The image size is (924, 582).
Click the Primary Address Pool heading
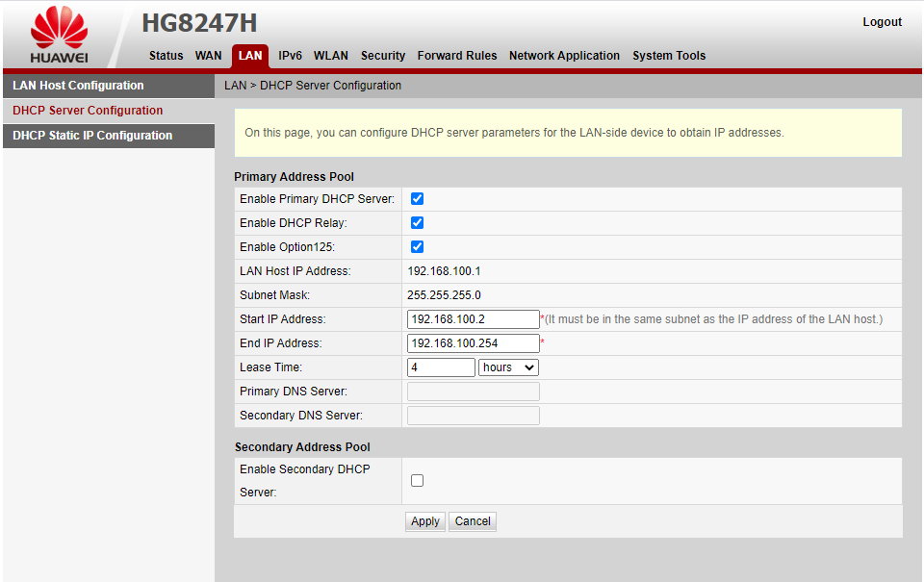295,177
